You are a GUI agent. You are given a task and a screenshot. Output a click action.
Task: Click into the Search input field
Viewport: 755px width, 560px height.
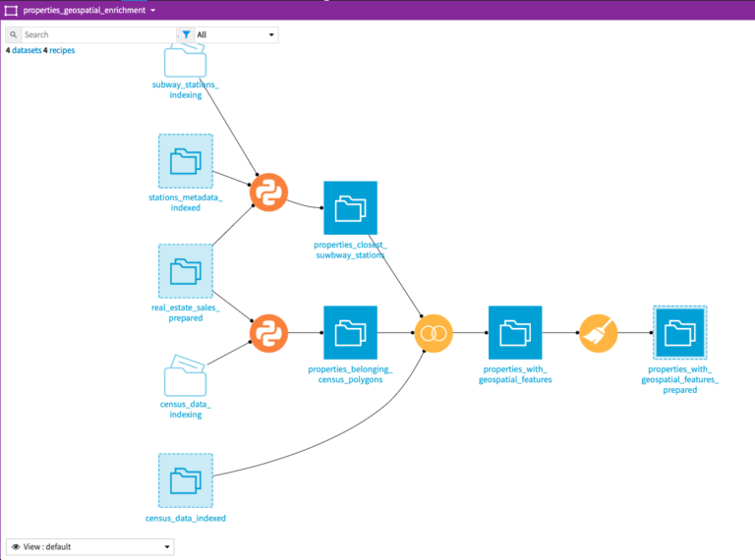pyautogui.click(x=99, y=34)
